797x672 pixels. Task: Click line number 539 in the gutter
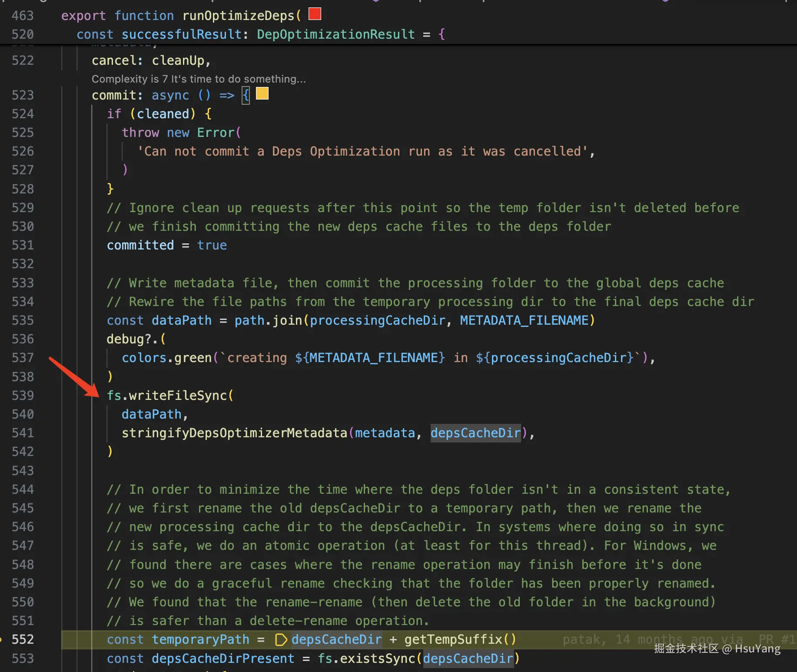tap(23, 396)
